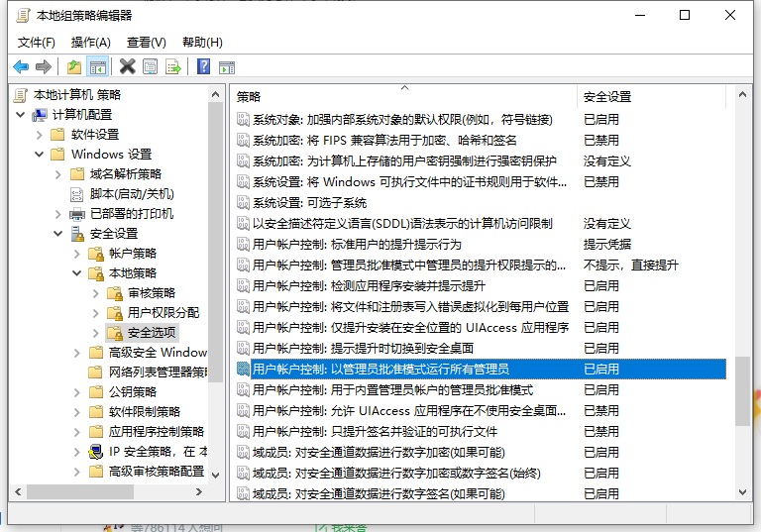Viewport: 761px width, 532px height.
Task: Click policy icon for 系统设置: 可选子系统
Action: click(243, 202)
